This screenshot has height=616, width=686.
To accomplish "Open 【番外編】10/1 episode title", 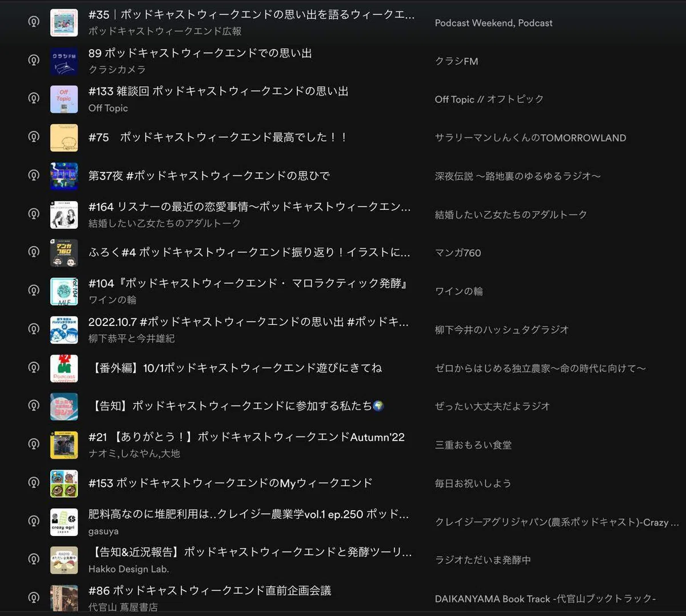I will (236, 368).
